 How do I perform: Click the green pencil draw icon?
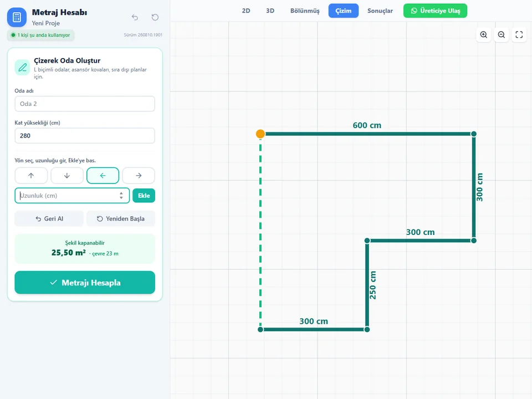(22, 67)
